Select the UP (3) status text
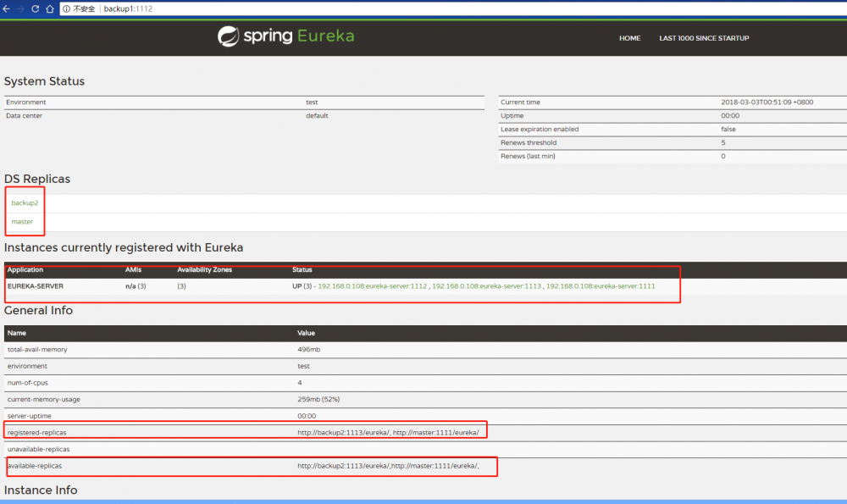This screenshot has width=847, height=504. pos(302,286)
